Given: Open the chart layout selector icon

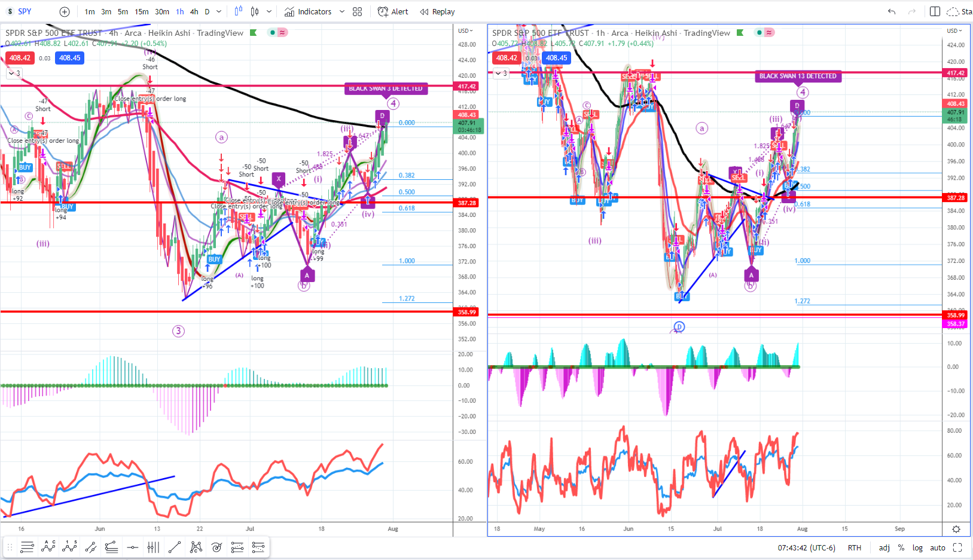Looking at the screenshot, I should point(935,11).
